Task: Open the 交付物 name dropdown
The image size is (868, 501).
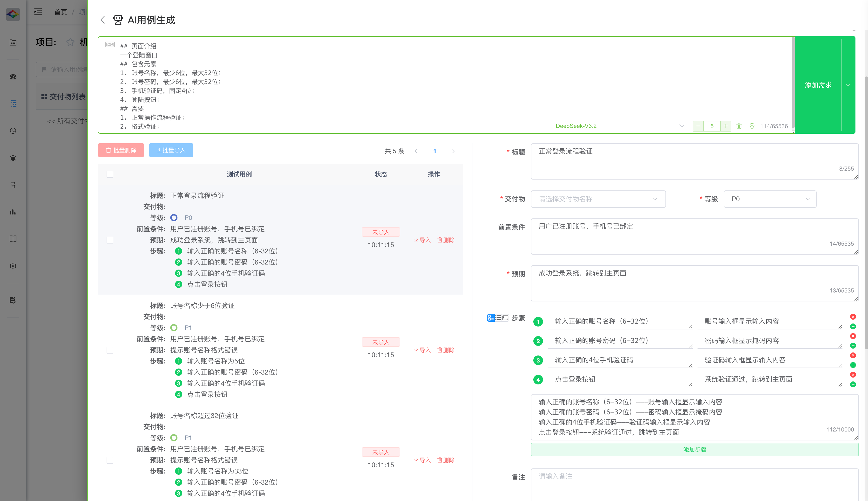Action: (x=598, y=199)
